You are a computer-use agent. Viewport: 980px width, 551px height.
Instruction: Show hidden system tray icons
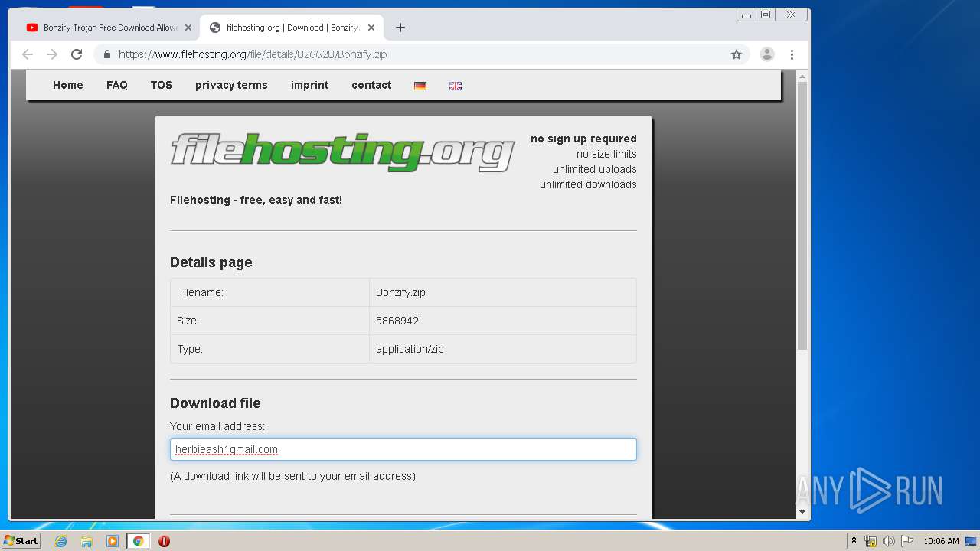(x=854, y=541)
